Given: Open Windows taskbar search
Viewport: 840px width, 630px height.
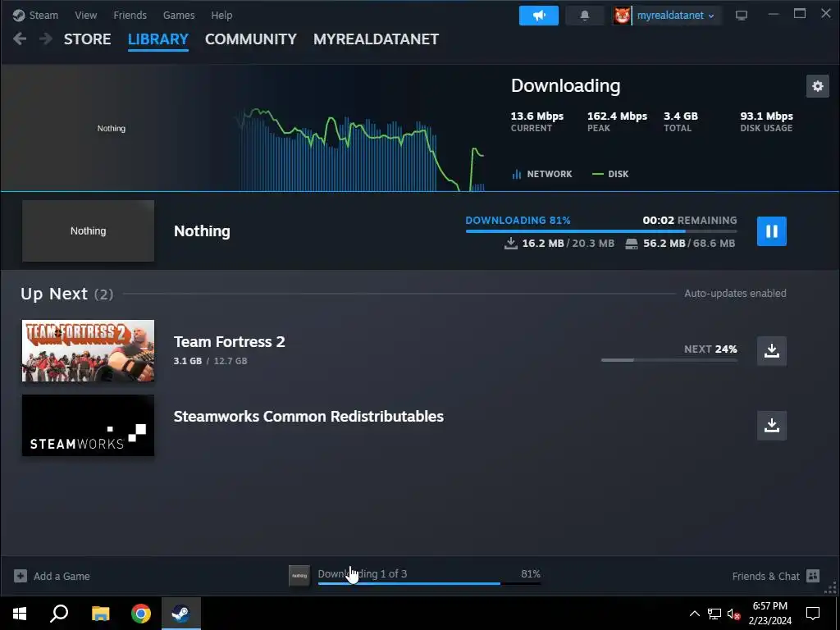Looking at the screenshot, I should pos(59,613).
